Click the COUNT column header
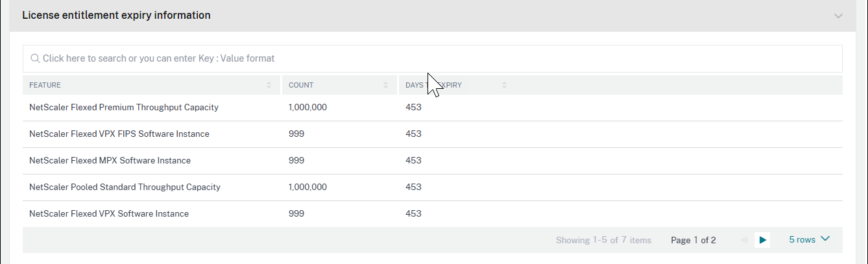This screenshot has width=868, height=264. 301,85
